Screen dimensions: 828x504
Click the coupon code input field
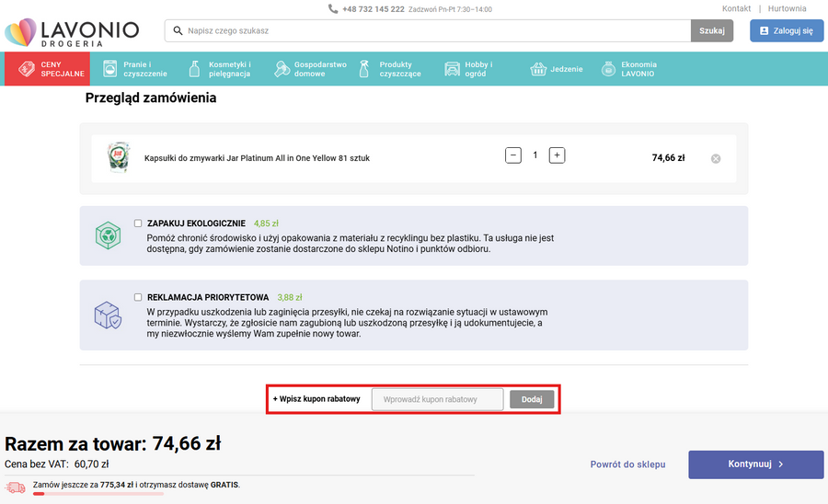click(438, 400)
